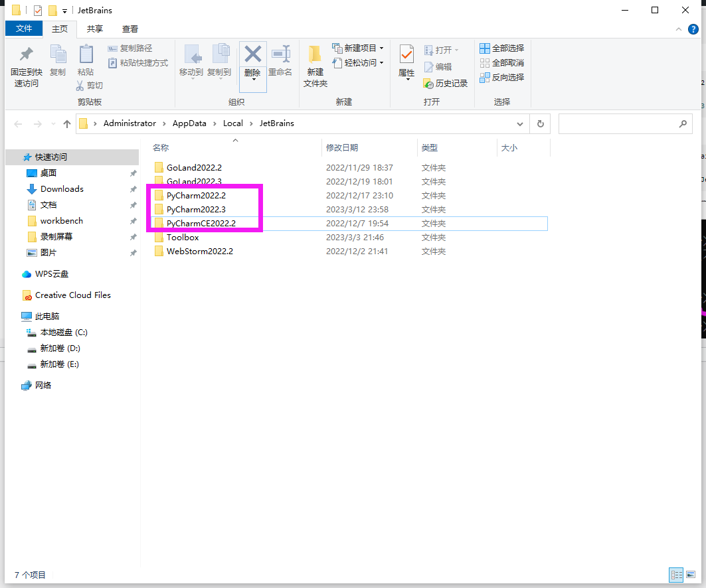Sort by the Type (类型) column header
The image size is (706, 588).
pos(430,147)
